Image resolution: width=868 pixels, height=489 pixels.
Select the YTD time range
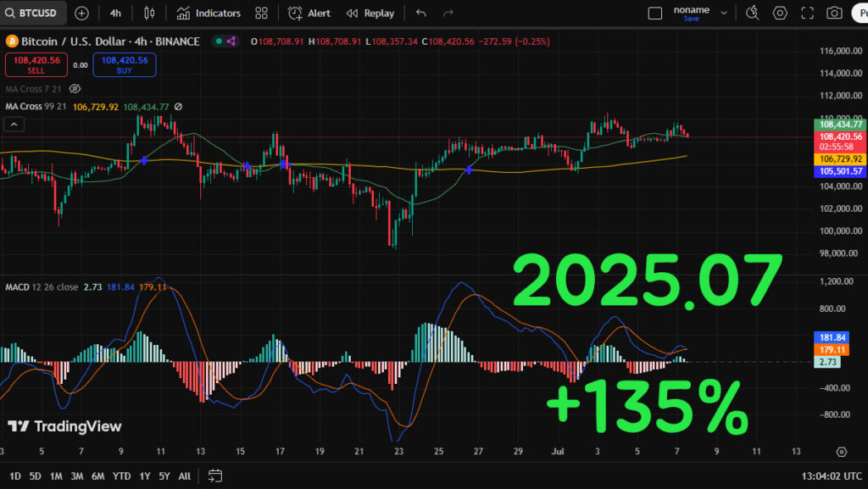click(122, 475)
